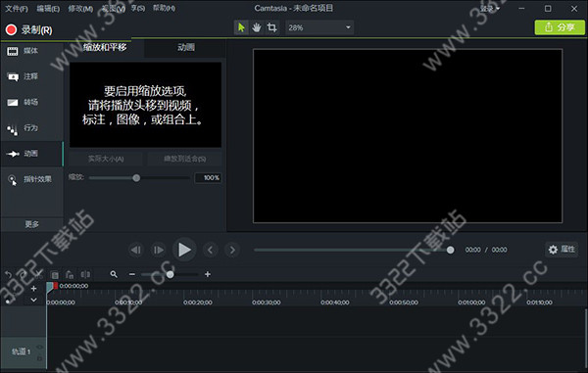
Task: Open the 注释 annotations panel
Action: [x=32, y=76]
